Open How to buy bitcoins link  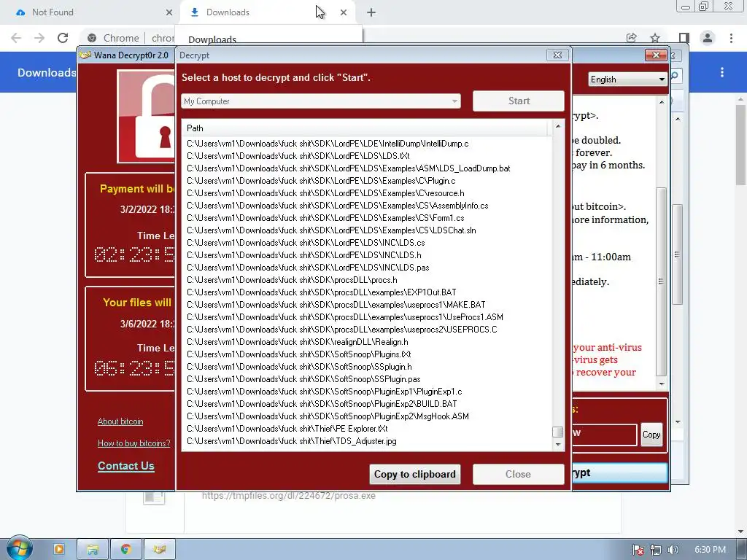[x=134, y=443]
